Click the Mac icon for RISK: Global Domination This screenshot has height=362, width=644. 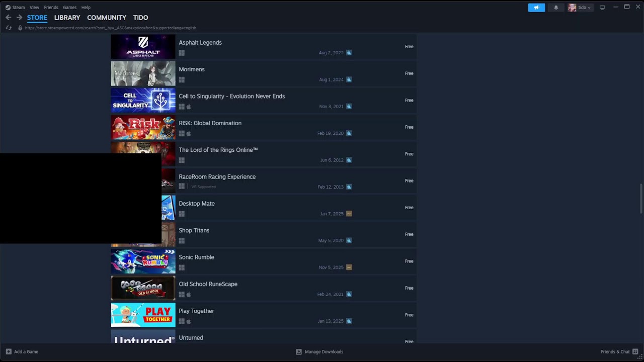(x=189, y=134)
